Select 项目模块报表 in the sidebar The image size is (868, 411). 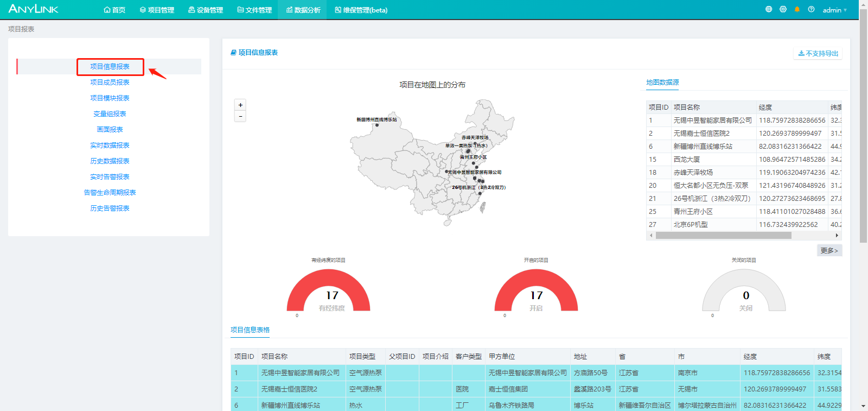click(110, 98)
